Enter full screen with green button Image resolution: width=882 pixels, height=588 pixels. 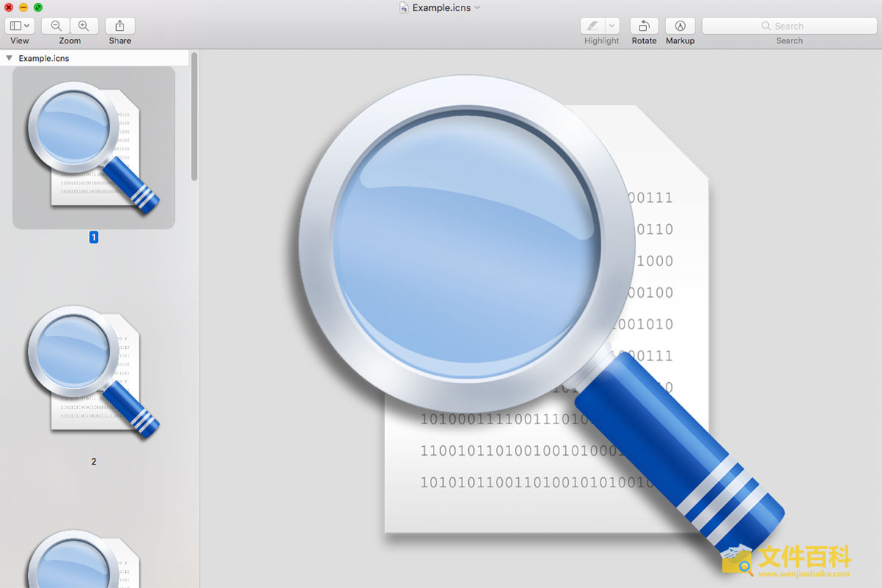click(38, 7)
